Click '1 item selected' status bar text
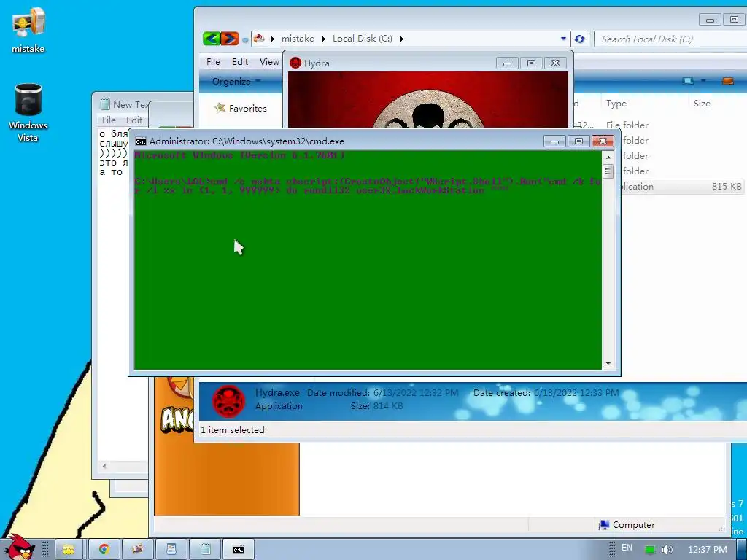The height and width of the screenshot is (560, 747). (x=233, y=430)
